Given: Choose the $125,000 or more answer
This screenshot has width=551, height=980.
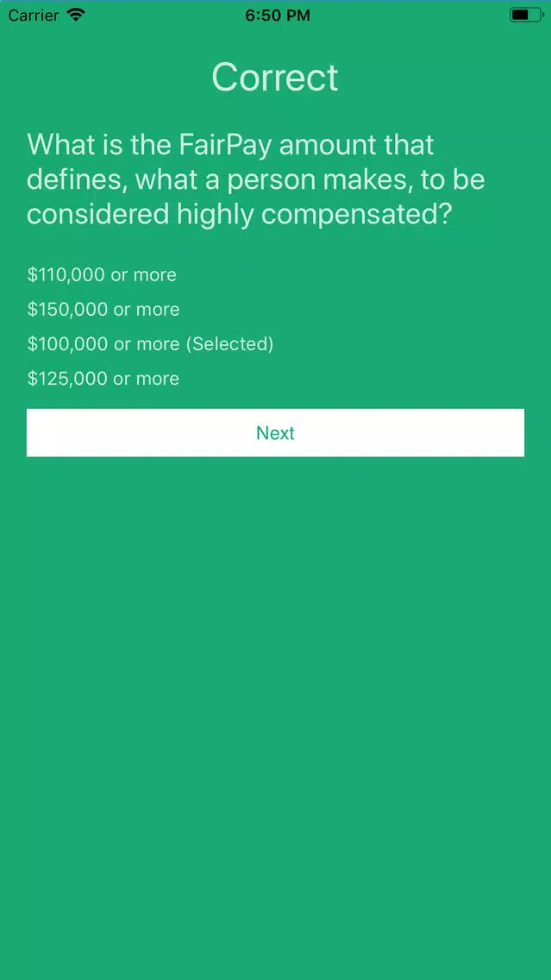Looking at the screenshot, I should tap(103, 379).
